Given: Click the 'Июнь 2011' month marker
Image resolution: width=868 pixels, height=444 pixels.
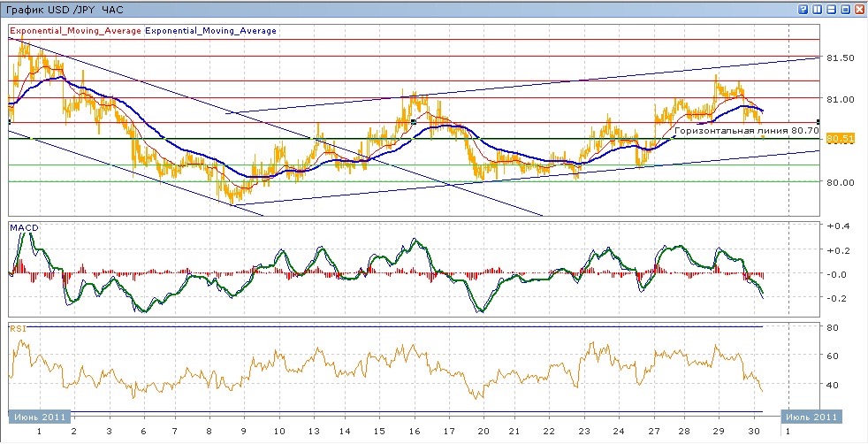Looking at the screenshot, I should [37, 417].
